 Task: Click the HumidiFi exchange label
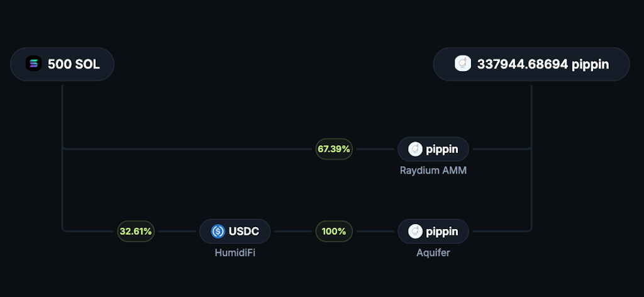(x=235, y=252)
